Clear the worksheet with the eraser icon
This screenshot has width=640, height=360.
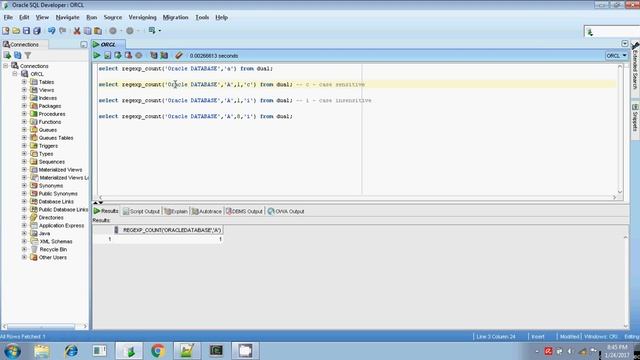[x=179, y=56]
